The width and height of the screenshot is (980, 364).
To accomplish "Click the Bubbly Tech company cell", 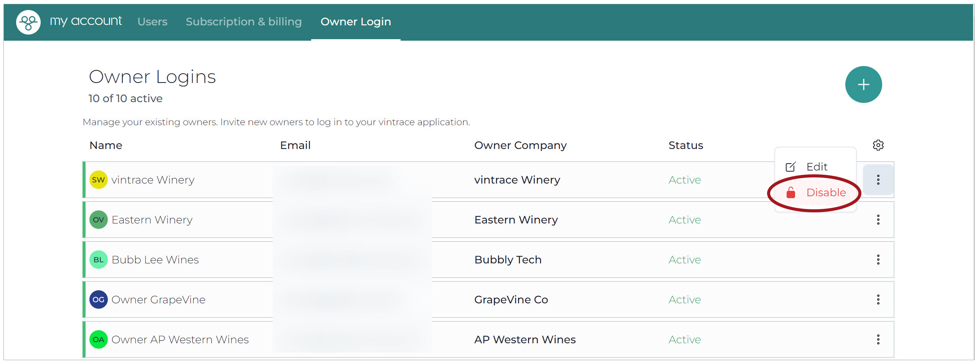I will pos(508,260).
